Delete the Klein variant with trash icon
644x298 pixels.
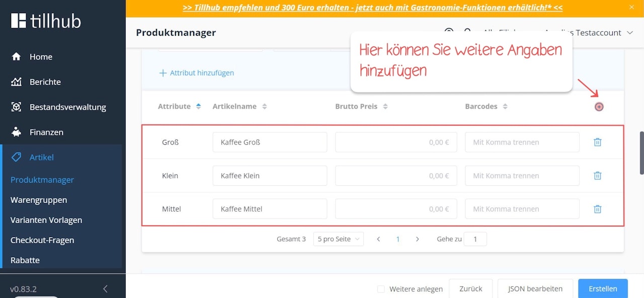[x=598, y=176]
